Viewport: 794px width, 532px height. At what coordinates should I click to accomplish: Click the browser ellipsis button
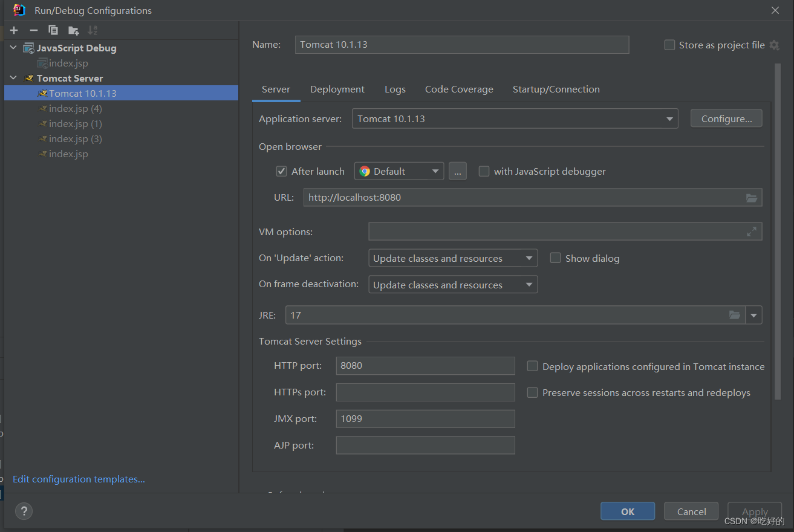(x=457, y=171)
